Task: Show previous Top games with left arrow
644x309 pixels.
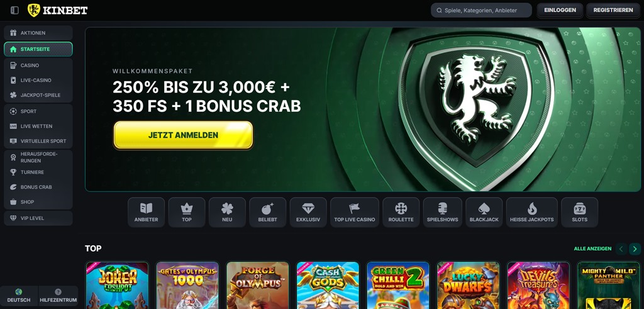Action: coord(621,249)
